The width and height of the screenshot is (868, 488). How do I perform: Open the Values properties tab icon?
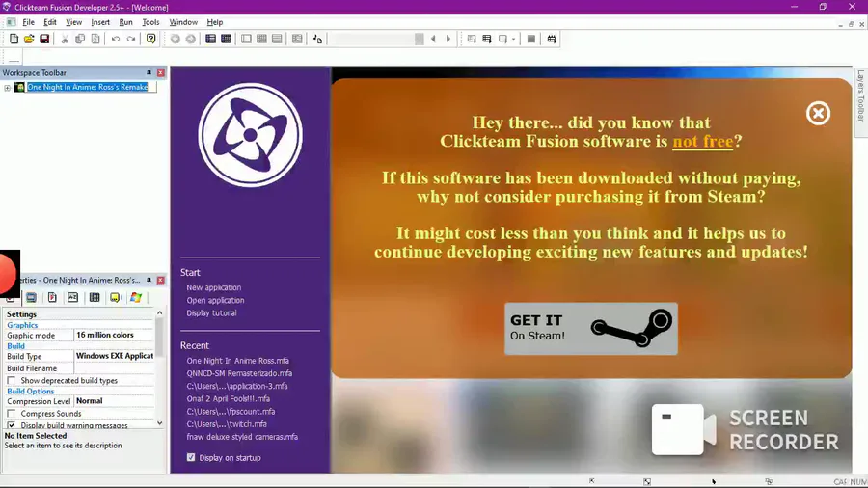[x=73, y=298]
